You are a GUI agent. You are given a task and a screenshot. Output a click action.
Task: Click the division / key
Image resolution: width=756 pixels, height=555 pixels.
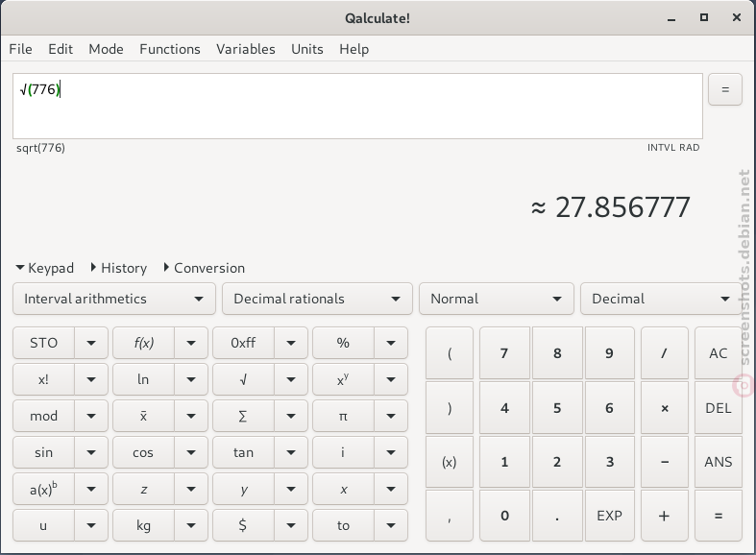(665, 353)
